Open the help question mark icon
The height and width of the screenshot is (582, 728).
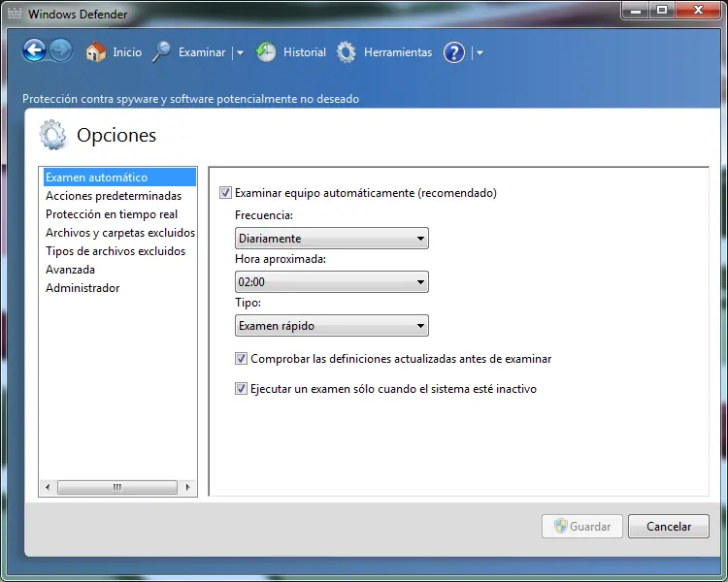454,52
